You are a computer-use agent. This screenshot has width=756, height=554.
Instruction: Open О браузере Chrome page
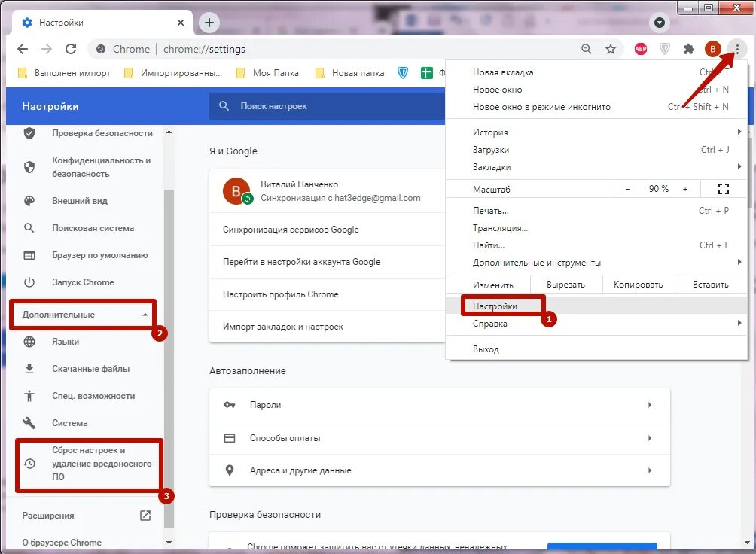pos(62,543)
